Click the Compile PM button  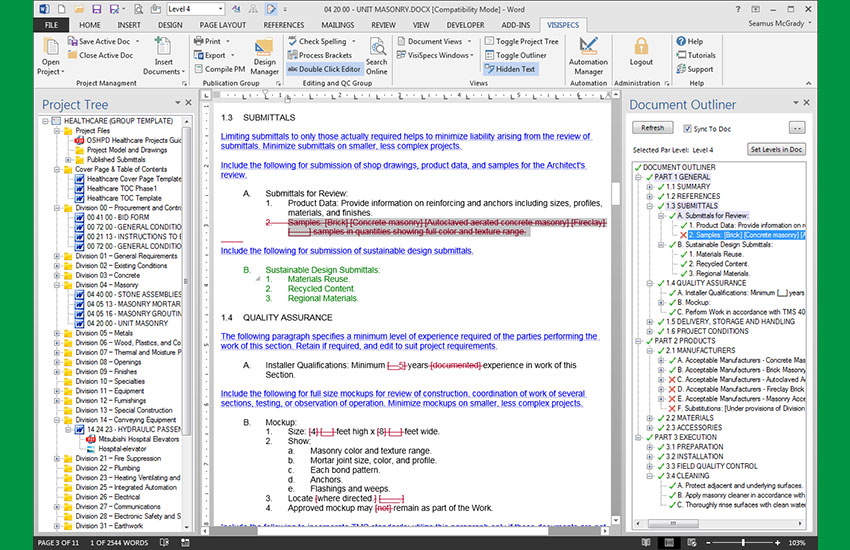coord(221,69)
